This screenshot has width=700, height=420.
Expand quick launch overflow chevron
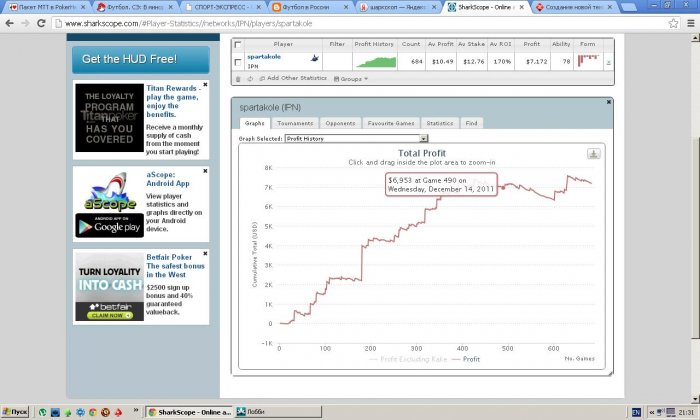coord(136,410)
